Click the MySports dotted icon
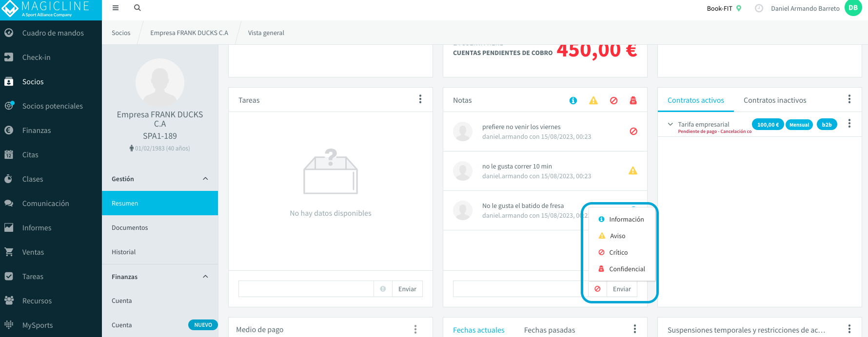 pyautogui.click(x=9, y=325)
